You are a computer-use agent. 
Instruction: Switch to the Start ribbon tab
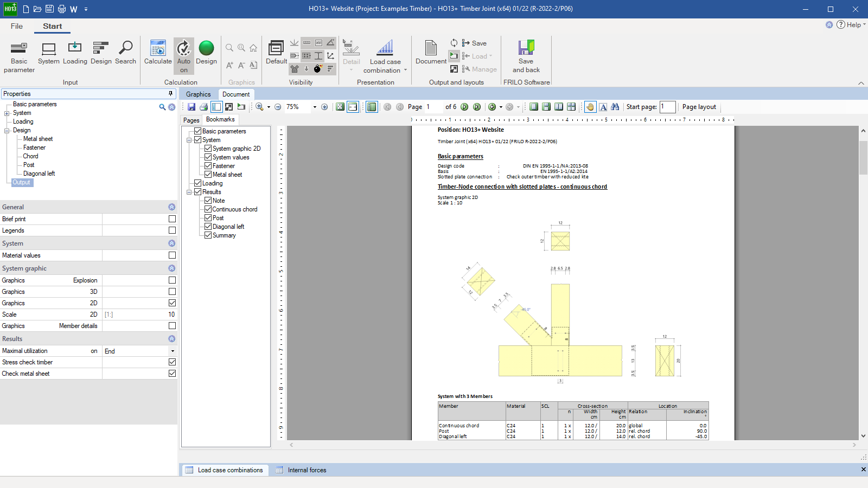coord(53,26)
